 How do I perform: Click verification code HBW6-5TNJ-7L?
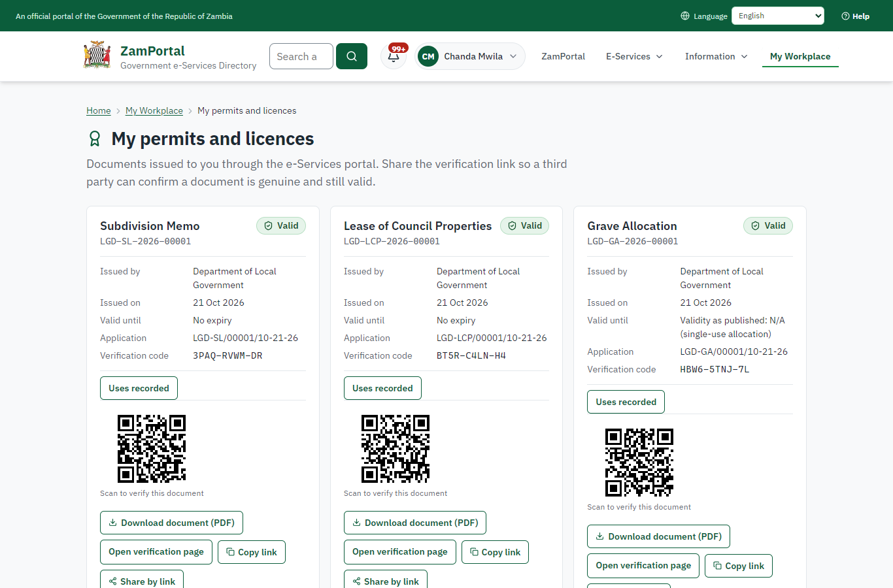(x=715, y=369)
